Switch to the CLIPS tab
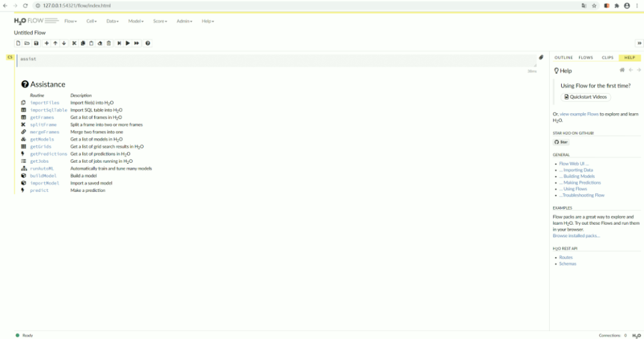Viewport: 644px width, 339px height. click(x=608, y=58)
